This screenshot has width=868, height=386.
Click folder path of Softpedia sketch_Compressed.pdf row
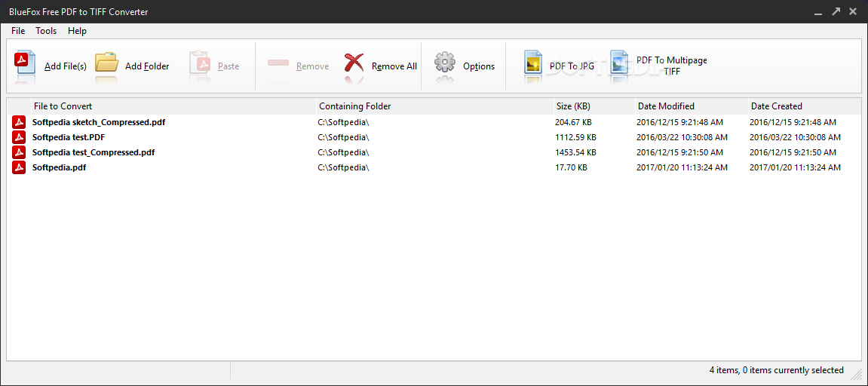point(343,122)
